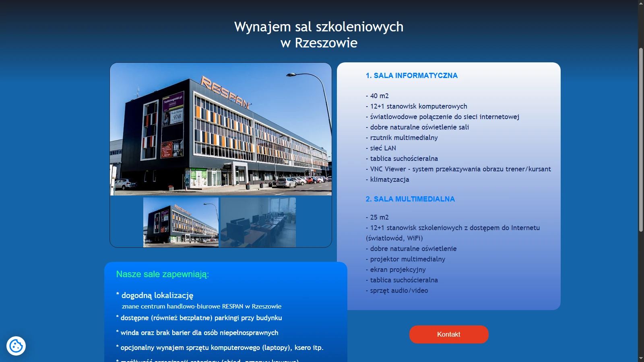This screenshot has width=644, height=362.
Task: Click the 'rzutnik multimedialny' line
Action: coord(402,138)
